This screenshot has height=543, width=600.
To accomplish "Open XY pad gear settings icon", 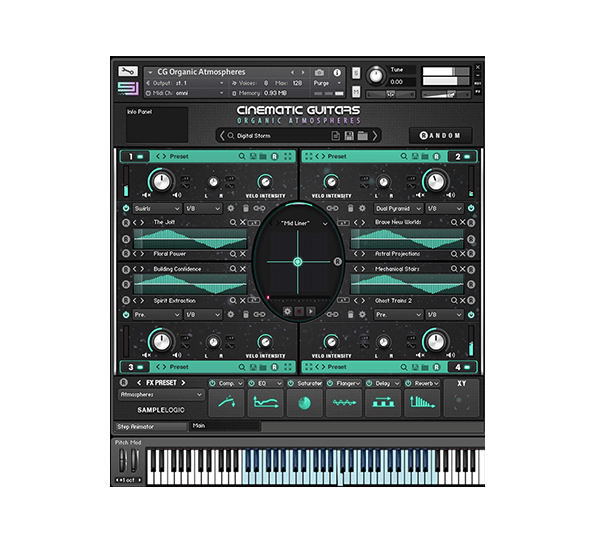I will pos(287,311).
